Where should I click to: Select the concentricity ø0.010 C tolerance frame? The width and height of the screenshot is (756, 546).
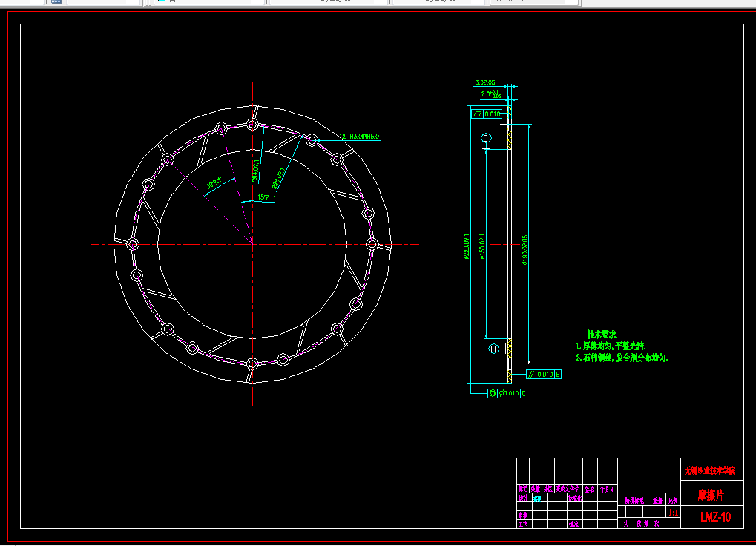point(507,394)
